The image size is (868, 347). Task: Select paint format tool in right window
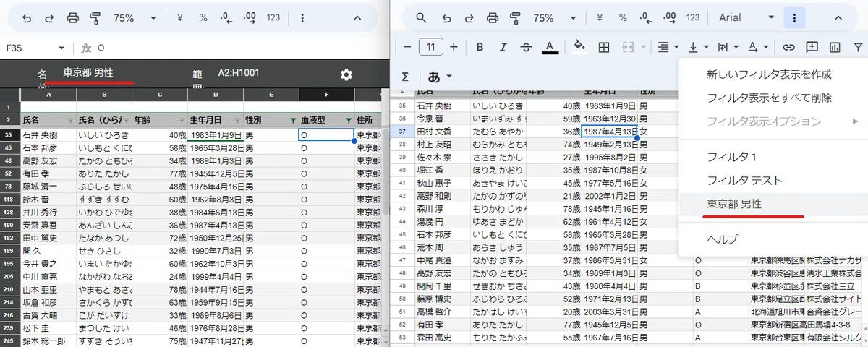click(515, 17)
